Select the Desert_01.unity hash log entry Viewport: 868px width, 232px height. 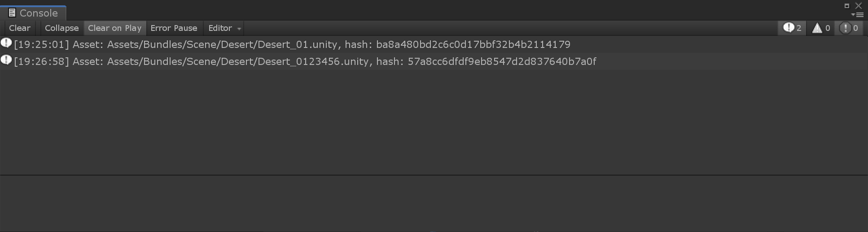pyautogui.click(x=434, y=44)
